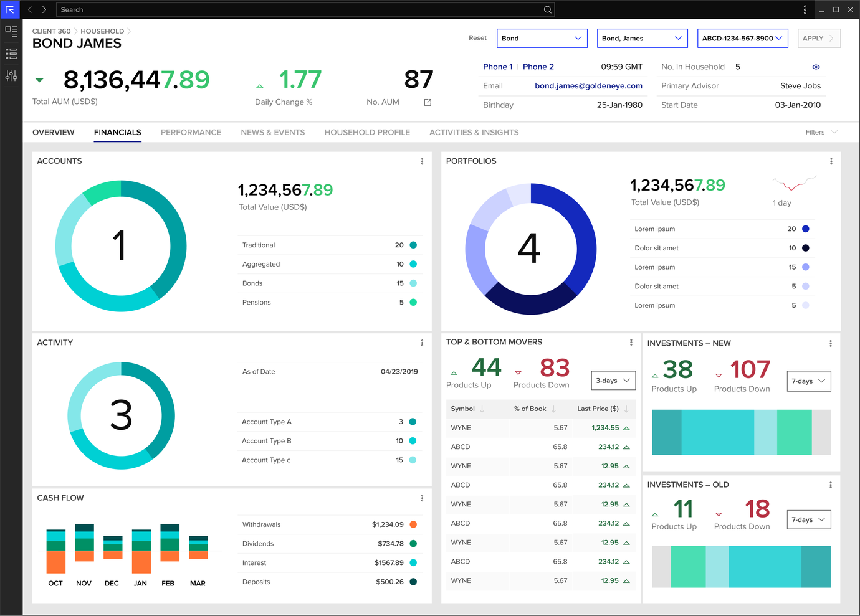Open the Cash Flow panel options menu
The height and width of the screenshot is (616, 860).
422,498
